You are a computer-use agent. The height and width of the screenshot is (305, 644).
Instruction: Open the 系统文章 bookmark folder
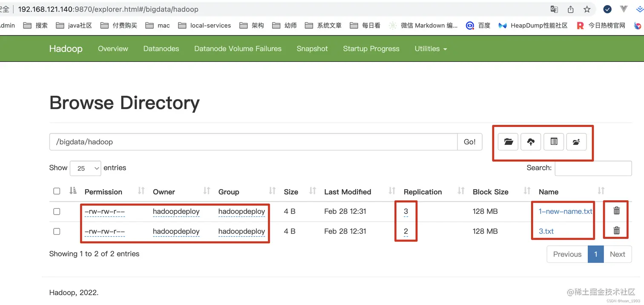pyautogui.click(x=323, y=26)
